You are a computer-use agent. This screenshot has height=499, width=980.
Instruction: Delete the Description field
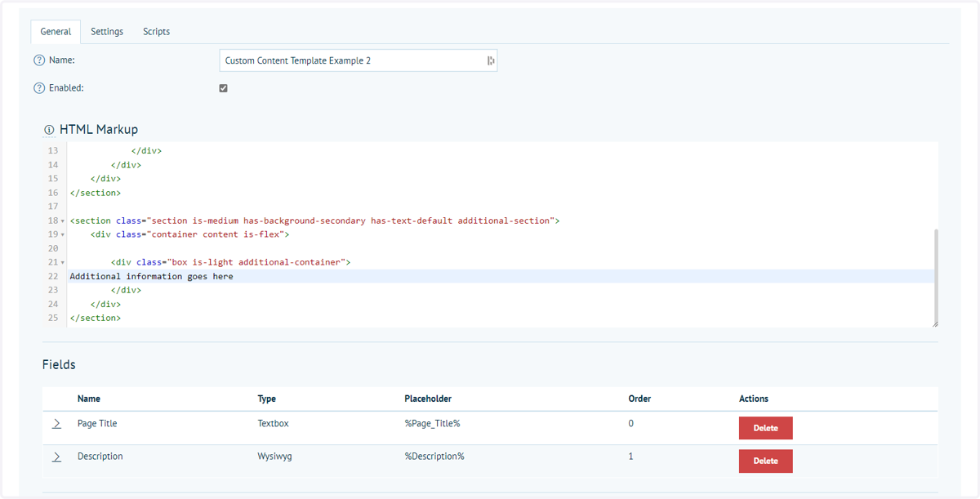(x=765, y=461)
